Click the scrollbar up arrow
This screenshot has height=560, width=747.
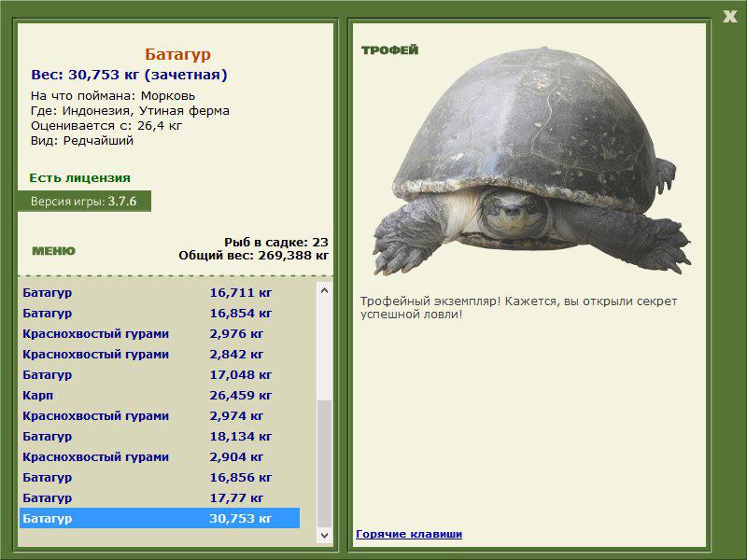[324, 290]
